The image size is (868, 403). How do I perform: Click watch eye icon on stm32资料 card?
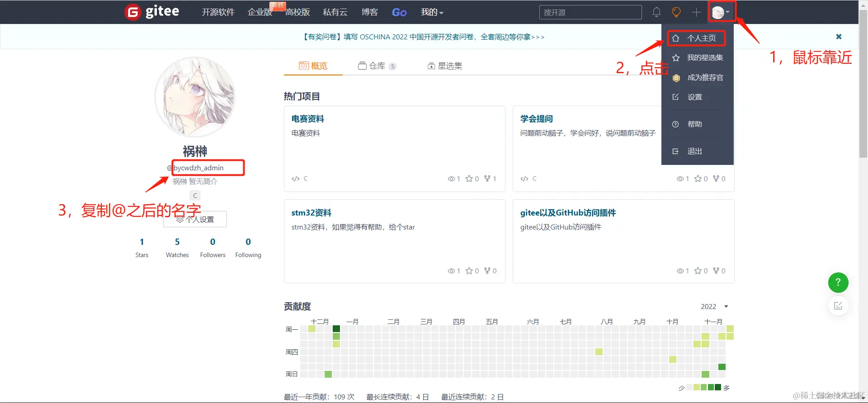(x=451, y=271)
